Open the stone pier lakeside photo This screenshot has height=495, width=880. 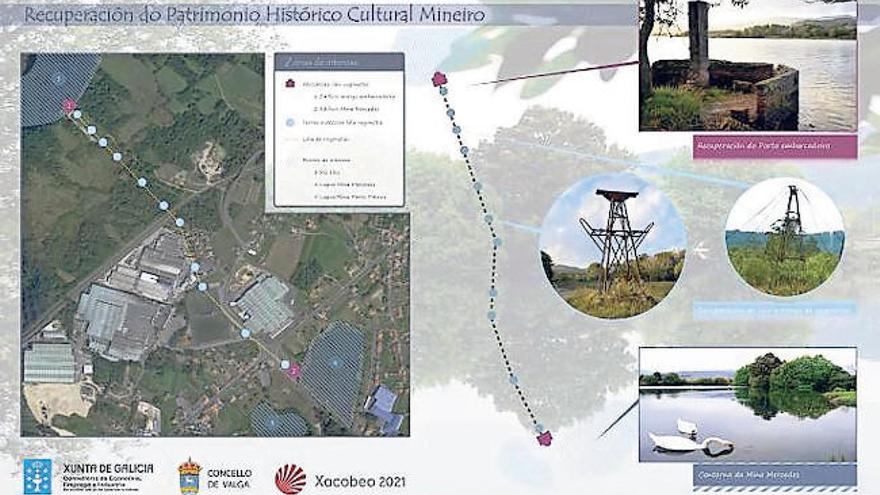click(x=748, y=66)
